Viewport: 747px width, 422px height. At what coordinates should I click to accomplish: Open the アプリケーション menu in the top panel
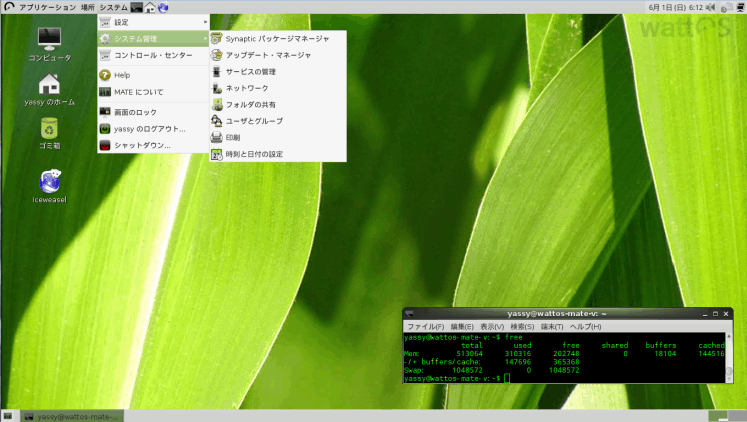(x=47, y=7)
